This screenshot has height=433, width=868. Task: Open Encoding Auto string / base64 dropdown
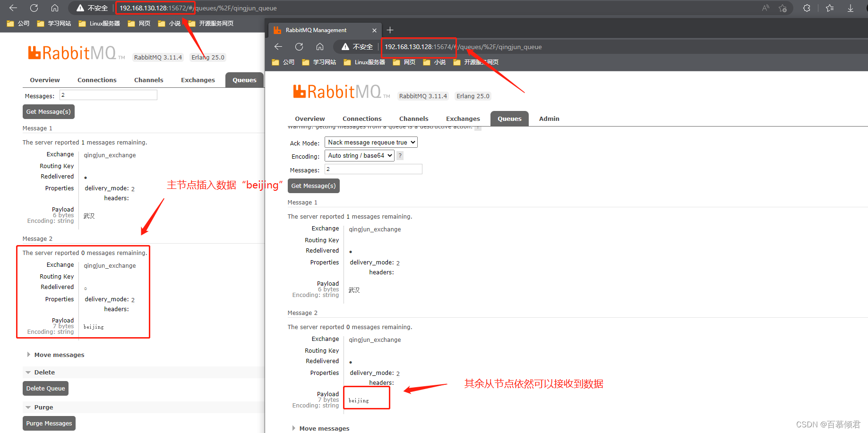coord(359,155)
